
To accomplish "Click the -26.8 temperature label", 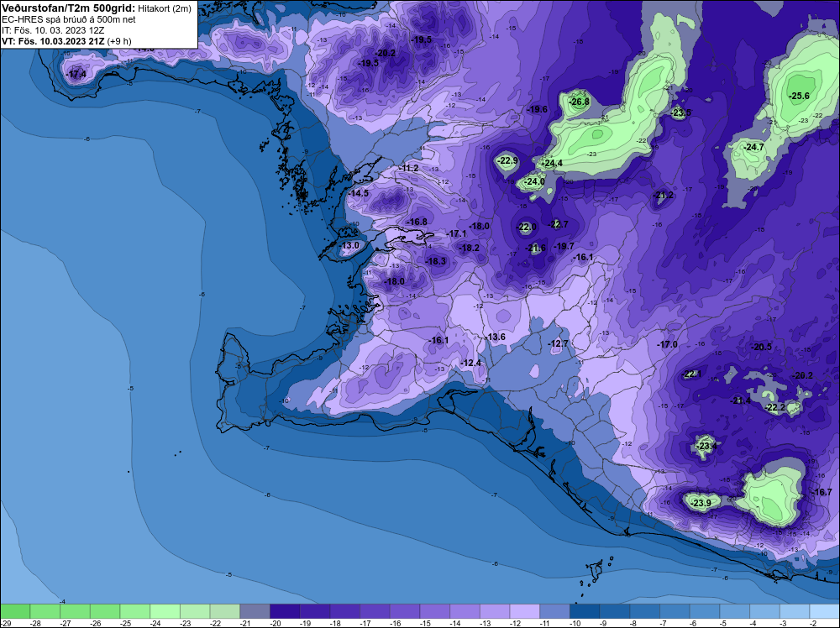I will pos(579,102).
